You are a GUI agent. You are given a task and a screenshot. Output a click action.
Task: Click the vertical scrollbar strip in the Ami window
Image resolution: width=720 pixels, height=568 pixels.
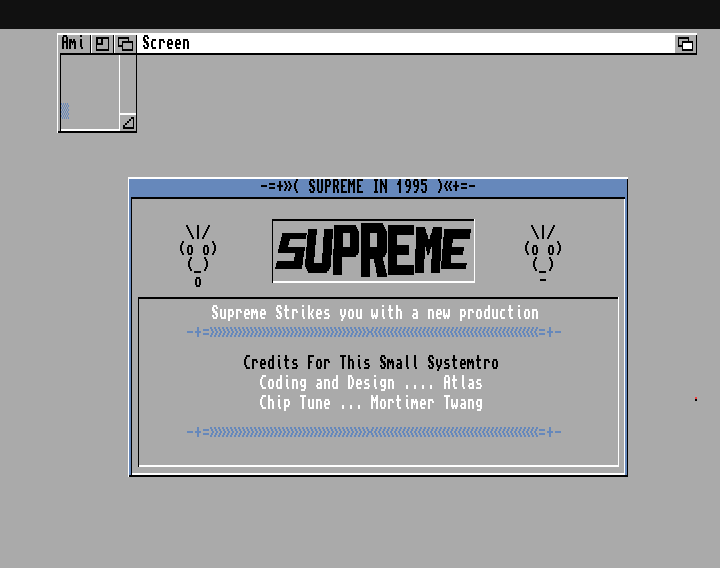click(x=127, y=85)
